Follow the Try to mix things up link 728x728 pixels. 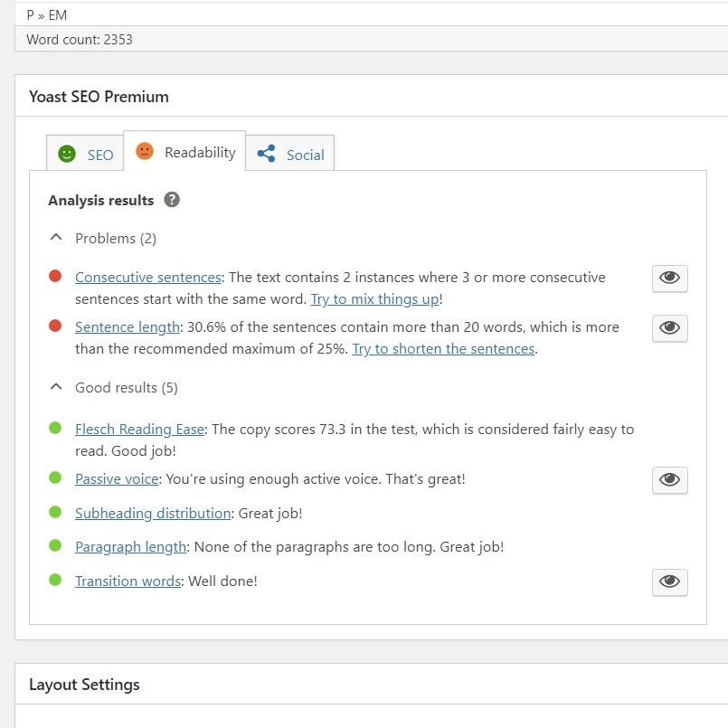(374, 299)
